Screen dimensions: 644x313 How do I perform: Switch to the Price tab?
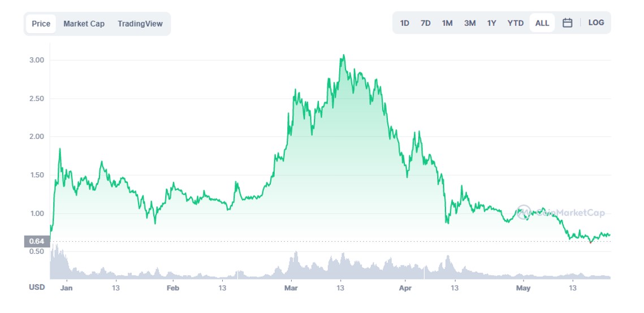[x=41, y=24]
